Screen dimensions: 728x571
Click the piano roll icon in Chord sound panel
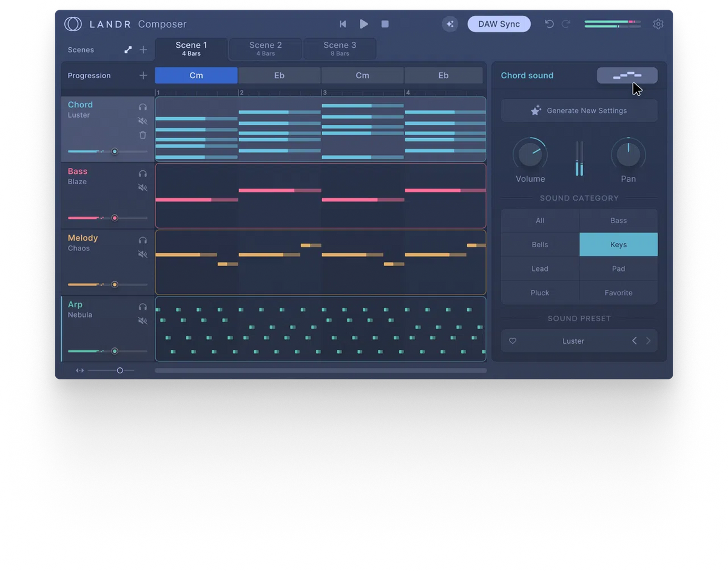click(628, 75)
